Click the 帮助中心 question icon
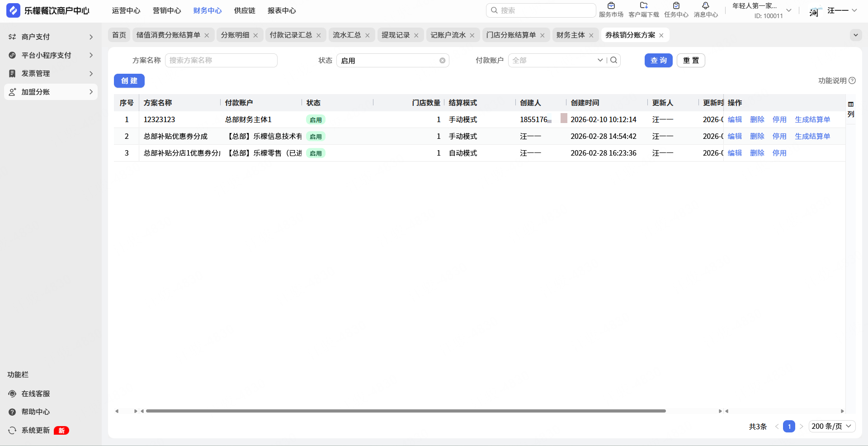868x446 pixels. 12,412
